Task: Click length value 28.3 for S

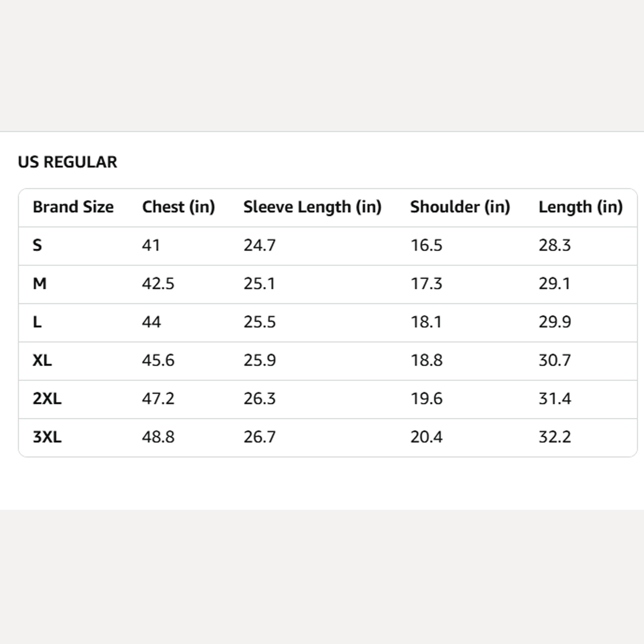Action: pos(555,245)
